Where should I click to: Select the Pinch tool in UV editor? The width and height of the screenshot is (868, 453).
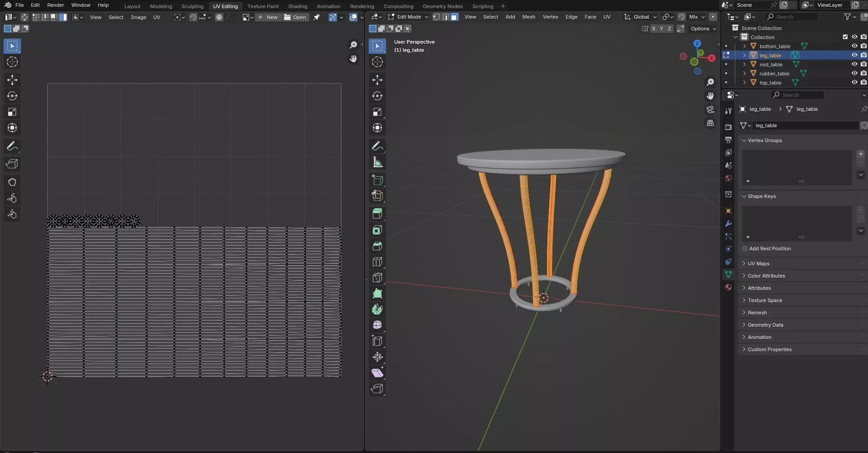pos(12,214)
